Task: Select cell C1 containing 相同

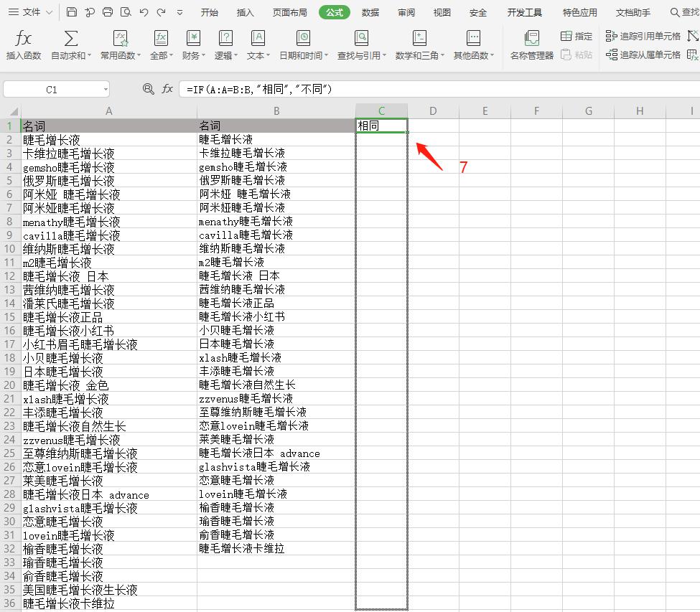Action: 382,126
